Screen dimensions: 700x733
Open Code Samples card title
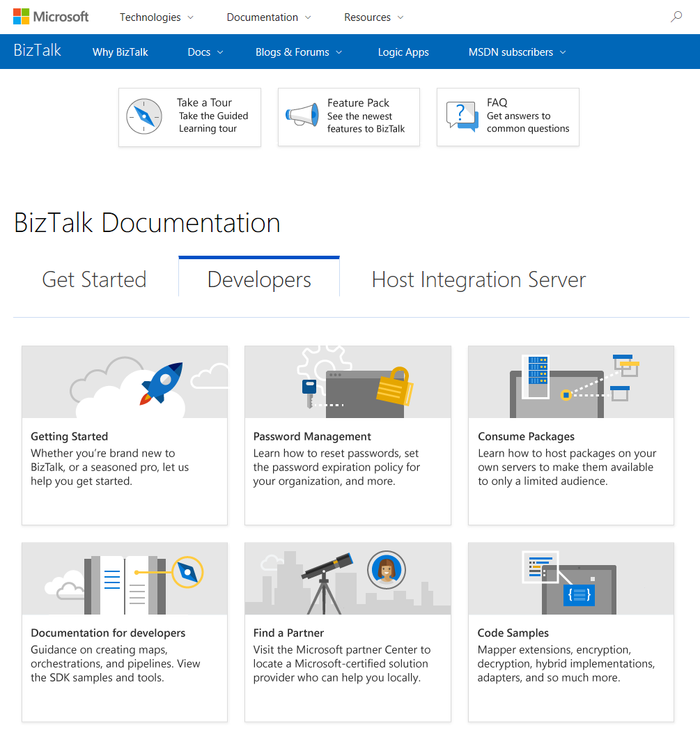coord(513,633)
